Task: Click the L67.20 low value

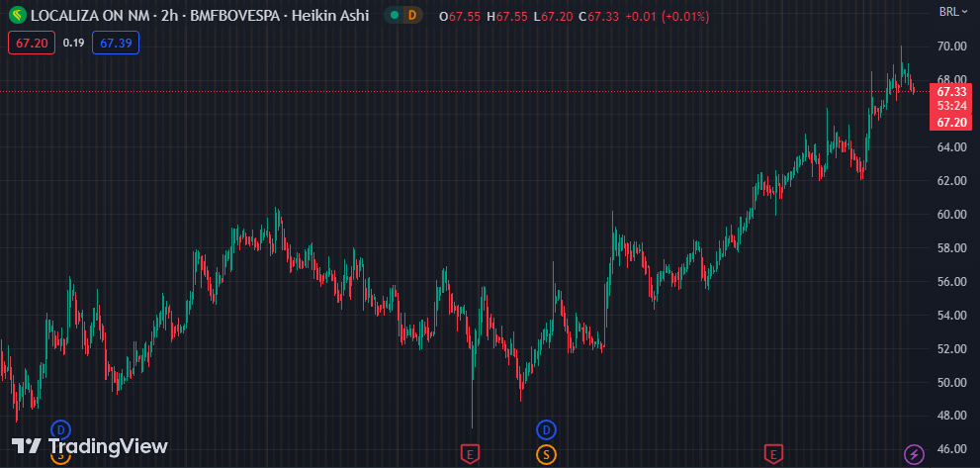Action: click(x=553, y=17)
